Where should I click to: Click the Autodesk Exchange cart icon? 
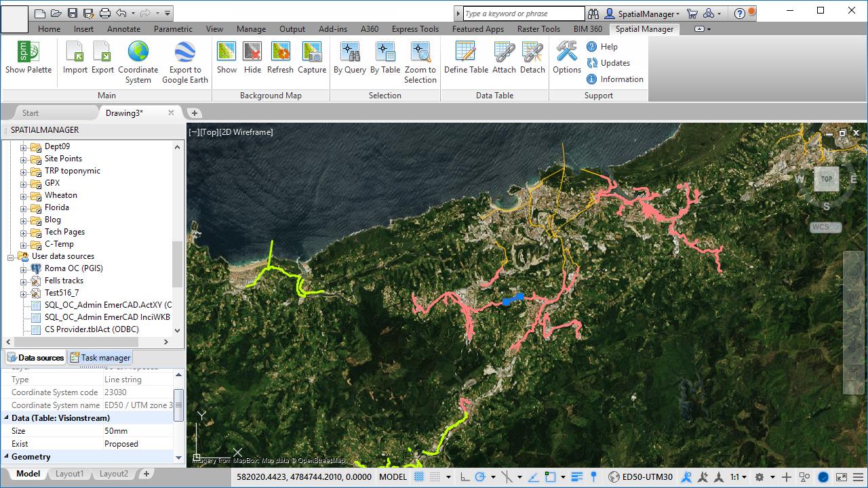pos(692,13)
